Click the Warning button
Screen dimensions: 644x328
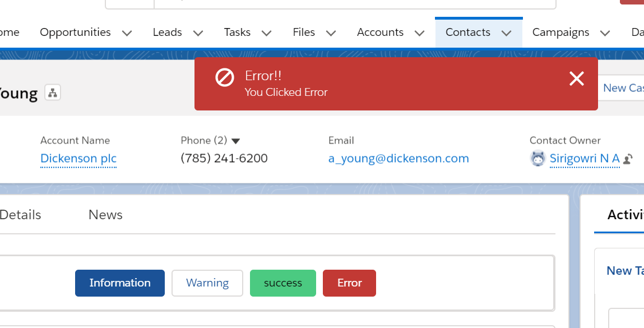(207, 283)
